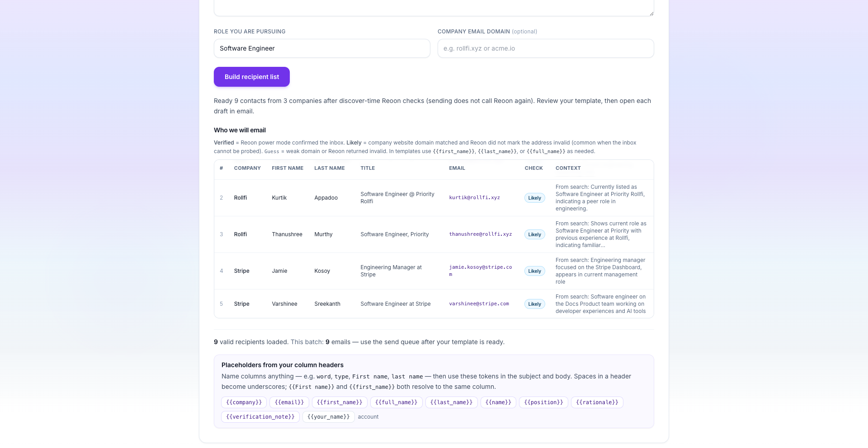
Task: Insert the {{full_name}} placeholder token
Action: click(x=396, y=402)
